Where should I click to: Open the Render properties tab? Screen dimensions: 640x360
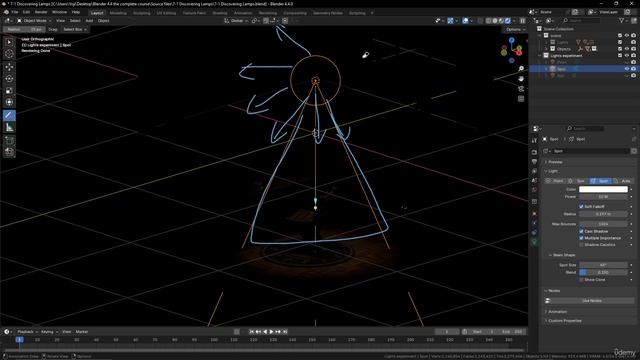pos(534,152)
